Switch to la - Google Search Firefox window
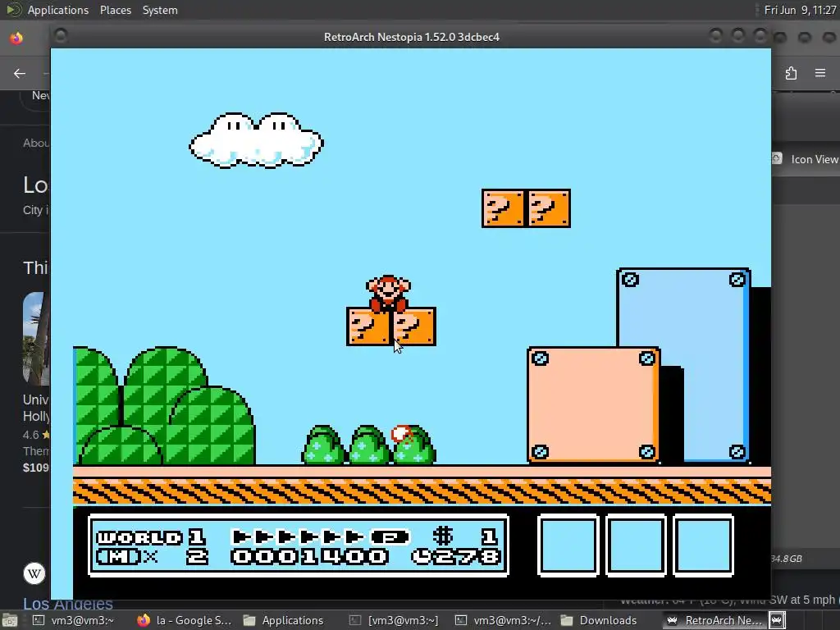 tap(184, 620)
